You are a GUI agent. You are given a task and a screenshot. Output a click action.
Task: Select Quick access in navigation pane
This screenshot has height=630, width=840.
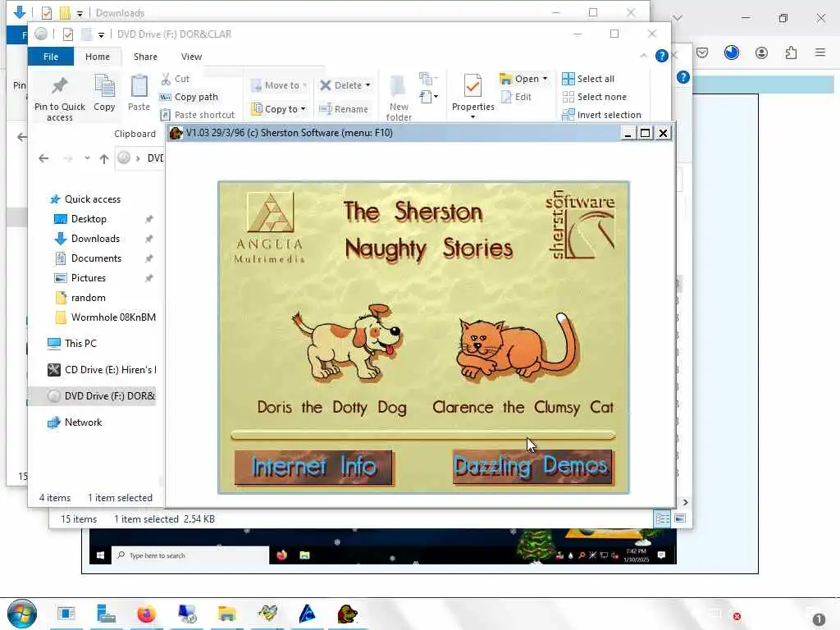click(85, 199)
